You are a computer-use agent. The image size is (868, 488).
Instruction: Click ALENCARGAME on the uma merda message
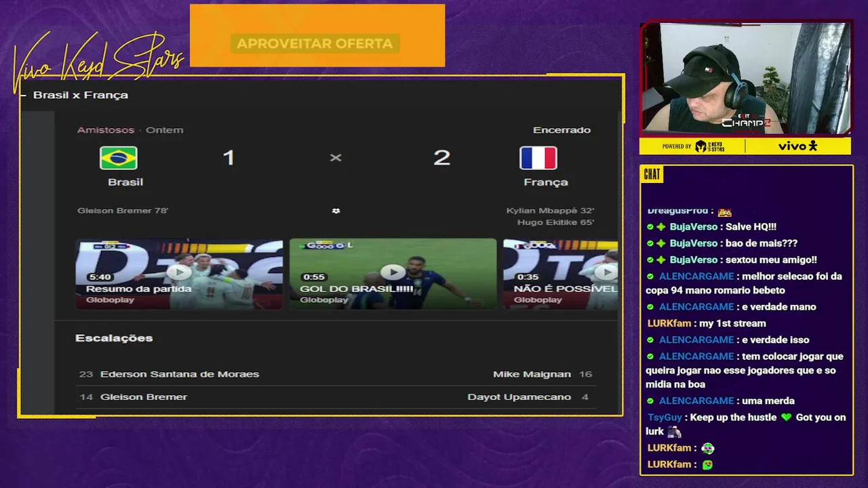[x=696, y=401]
